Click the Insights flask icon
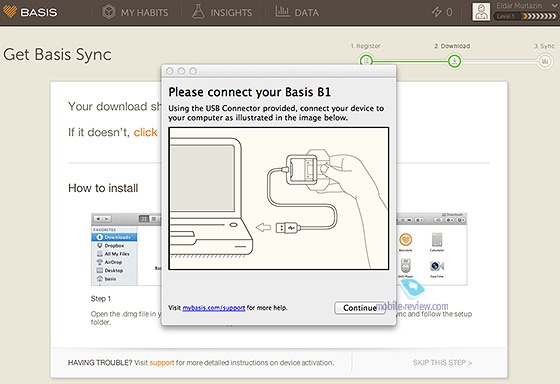 tap(198, 12)
